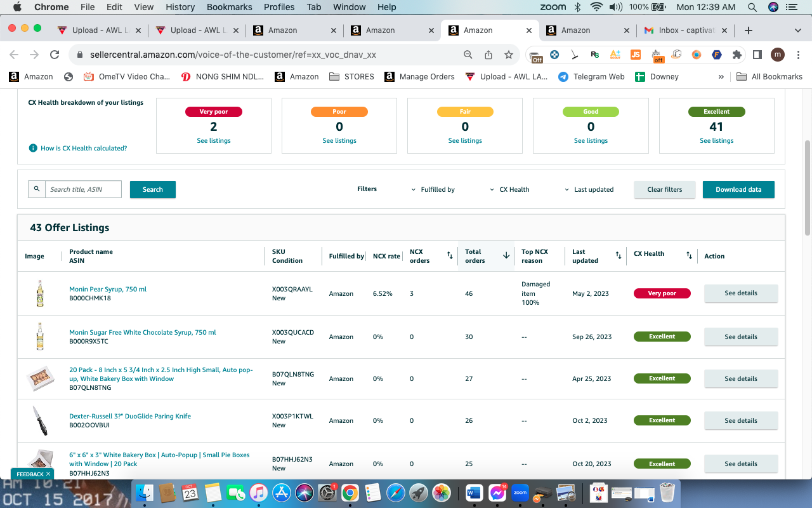
Task: Go back to the previous page
Action: coord(14,55)
